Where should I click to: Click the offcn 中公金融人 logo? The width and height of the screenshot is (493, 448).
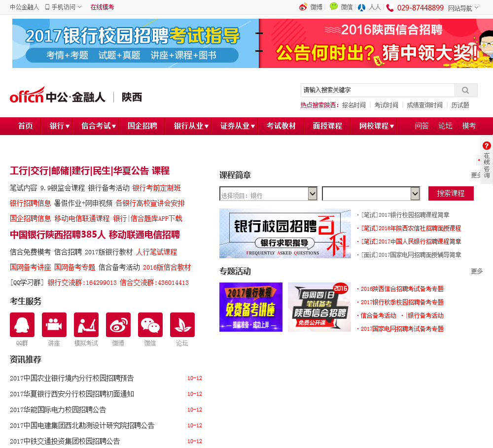pyautogui.click(x=58, y=95)
